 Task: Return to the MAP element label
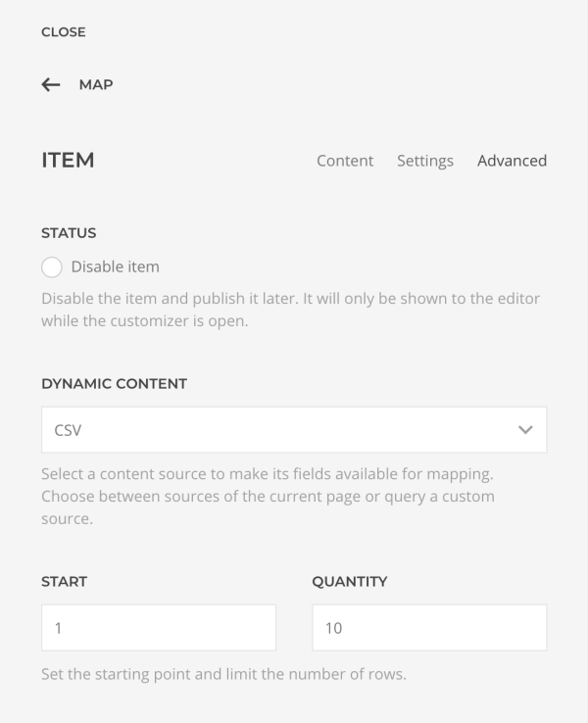(x=96, y=85)
